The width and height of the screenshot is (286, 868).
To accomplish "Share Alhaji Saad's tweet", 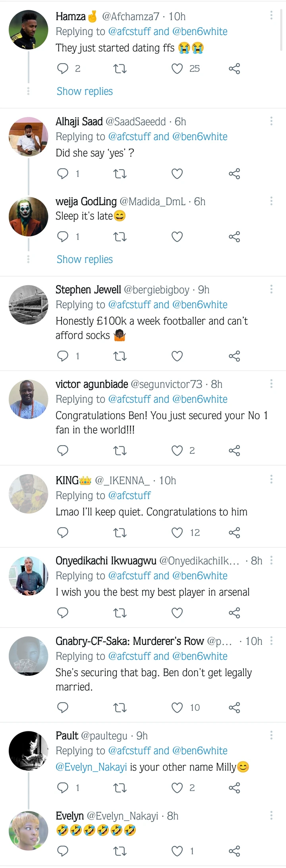I will click(234, 174).
